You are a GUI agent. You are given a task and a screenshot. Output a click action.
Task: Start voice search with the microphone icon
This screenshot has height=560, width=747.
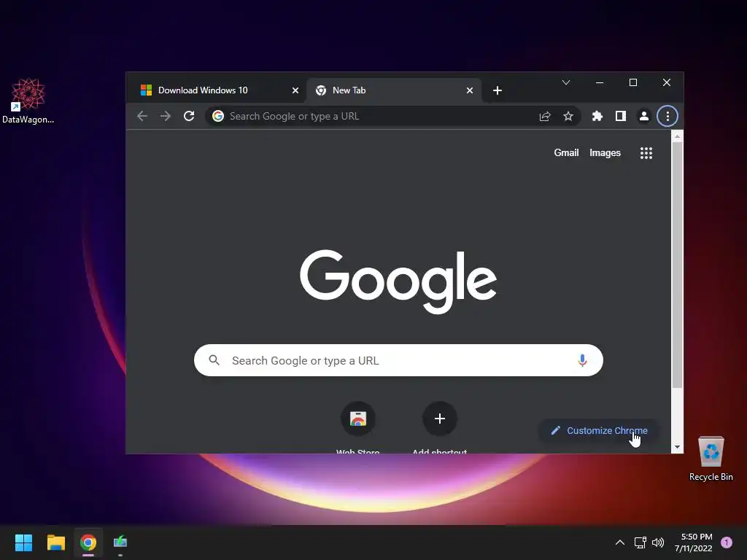pyautogui.click(x=582, y=360)
